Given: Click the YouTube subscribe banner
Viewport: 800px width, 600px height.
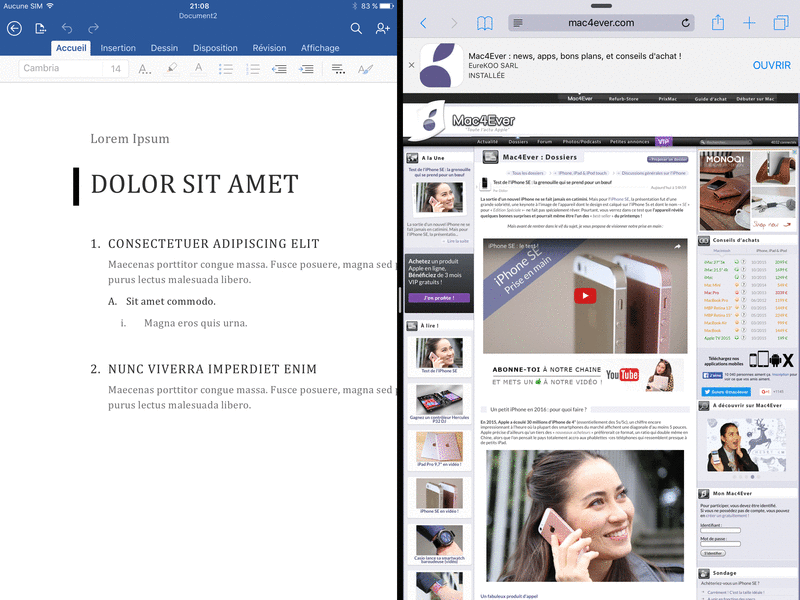Looking at the screenshot, I should click(x=585, y=376).
